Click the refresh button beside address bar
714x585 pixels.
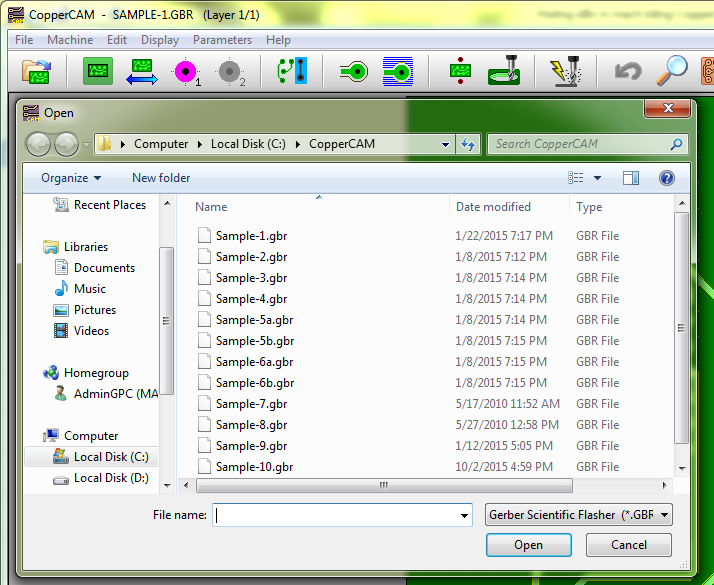[x=468, y=144]
